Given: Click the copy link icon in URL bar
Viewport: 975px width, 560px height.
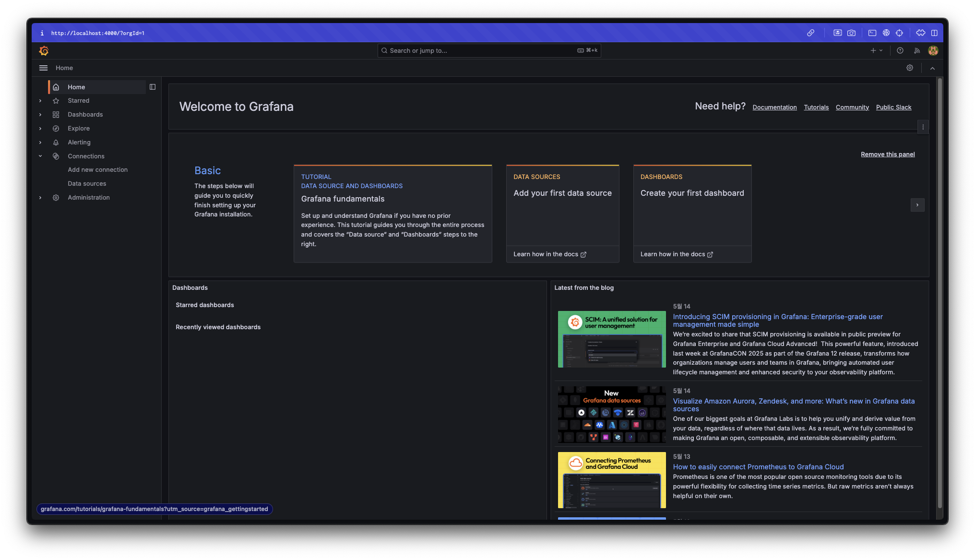Looking at the screenshot, I should (810, 33).
